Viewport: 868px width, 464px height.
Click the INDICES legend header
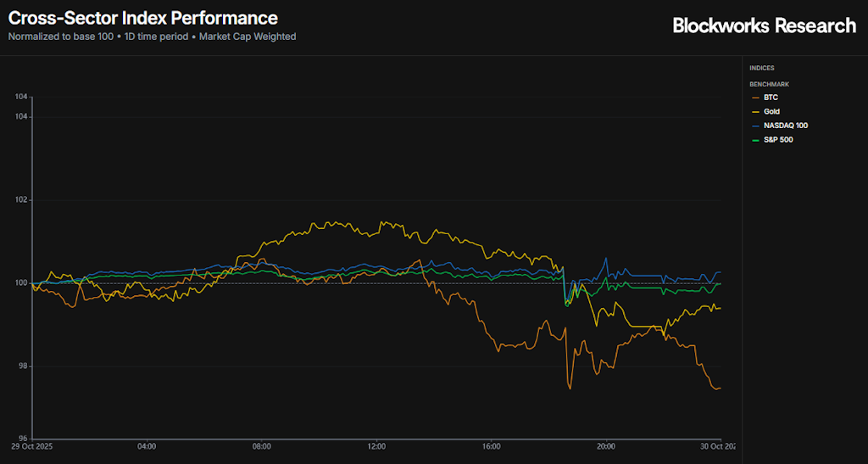pos(762,68)
